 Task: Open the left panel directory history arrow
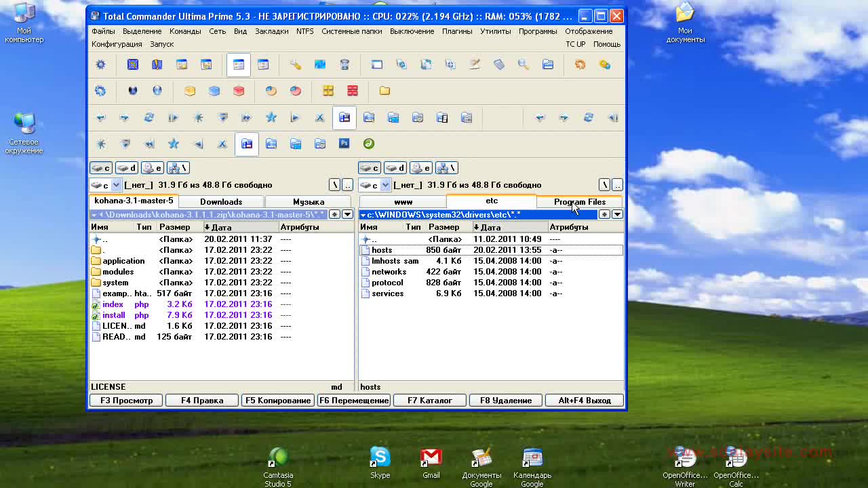[x=347, y=214]
